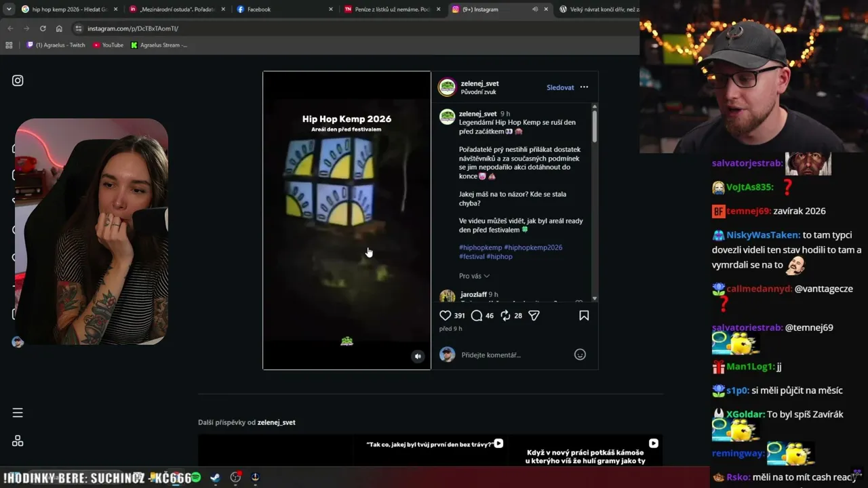Open the #hiphop hashtag link
Image resolution: width=868 pixels, height=488 pixels.
pos(500,256)
